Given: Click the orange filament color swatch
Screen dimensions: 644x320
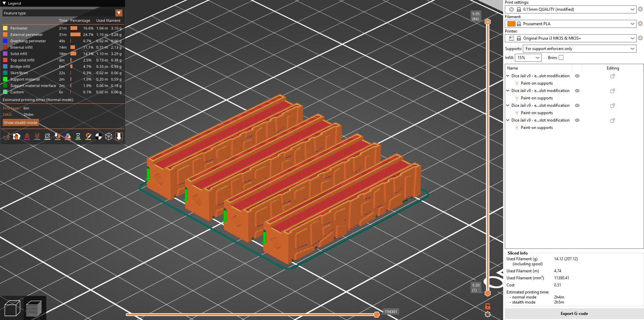Looking at the screenshot, I should [x=511, y=24].
